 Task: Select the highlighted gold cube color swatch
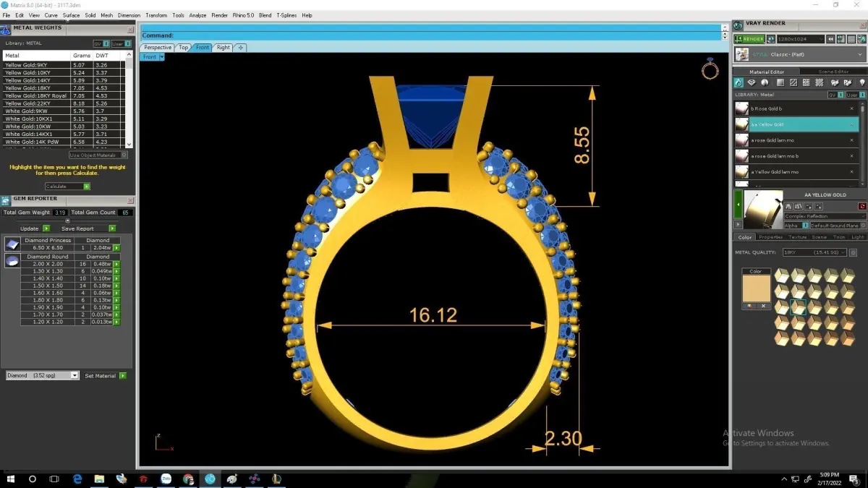pyautogui.click(x=798, y=307)
